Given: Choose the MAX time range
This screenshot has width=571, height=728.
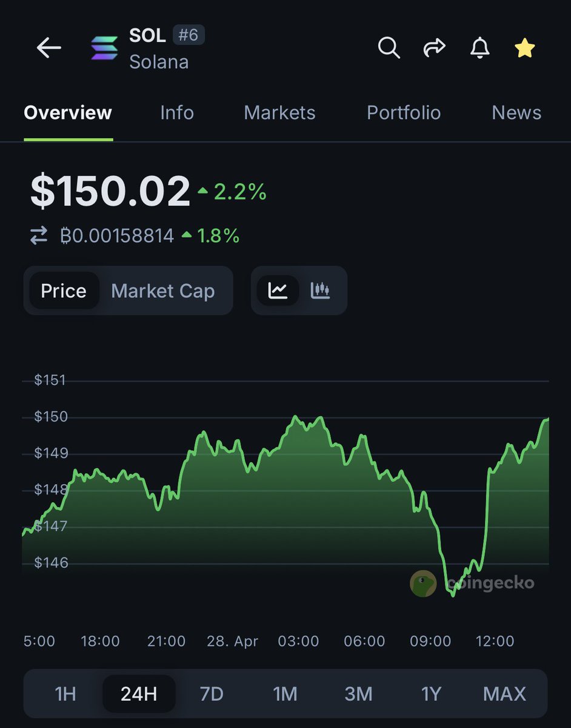Looking at the screenshot, I should click(504, 694).
